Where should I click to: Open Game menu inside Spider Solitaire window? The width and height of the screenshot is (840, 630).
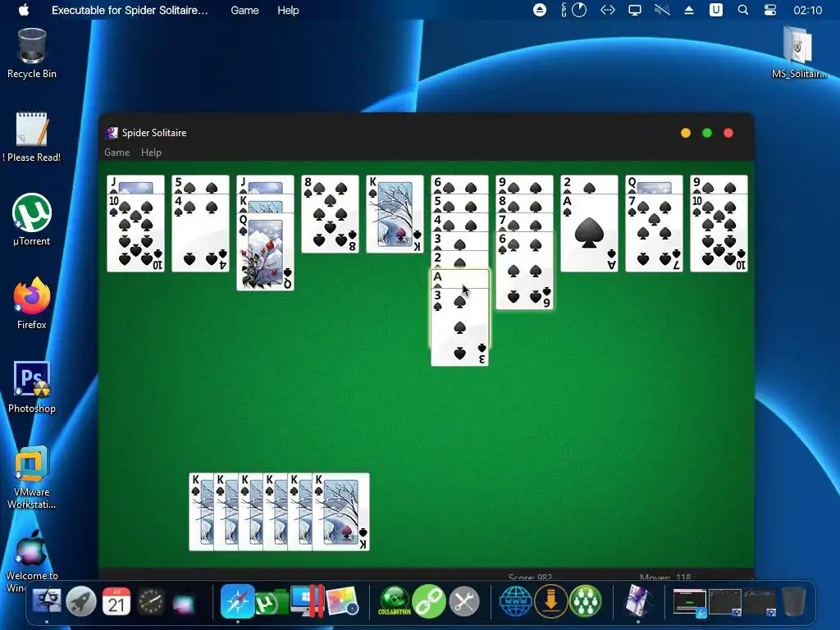(116, 153)
